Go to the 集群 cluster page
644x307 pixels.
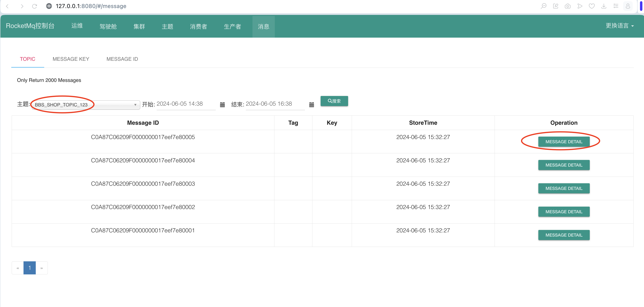[139, 26]
